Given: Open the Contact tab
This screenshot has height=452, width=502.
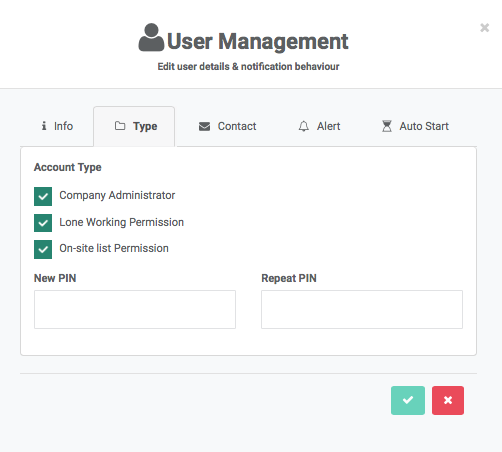Looking at the screenshot, I should point(228,126).
